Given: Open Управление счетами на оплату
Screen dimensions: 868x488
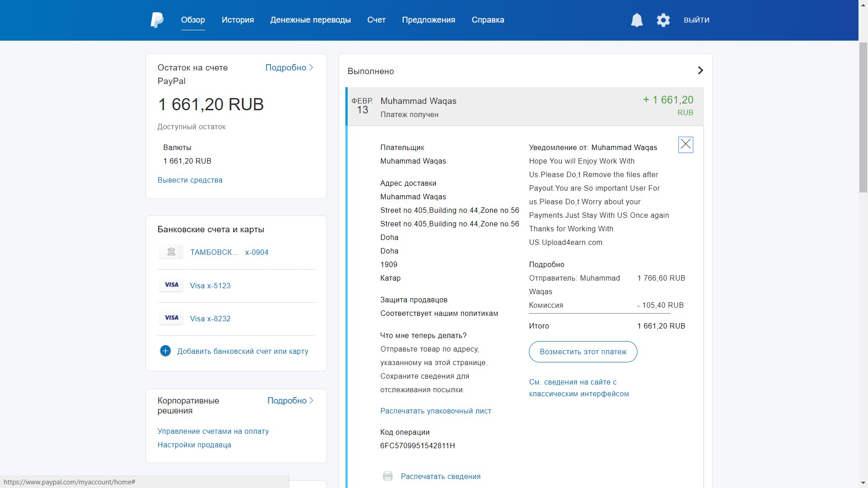Looking at the screenshot, I should coord(213,431).
